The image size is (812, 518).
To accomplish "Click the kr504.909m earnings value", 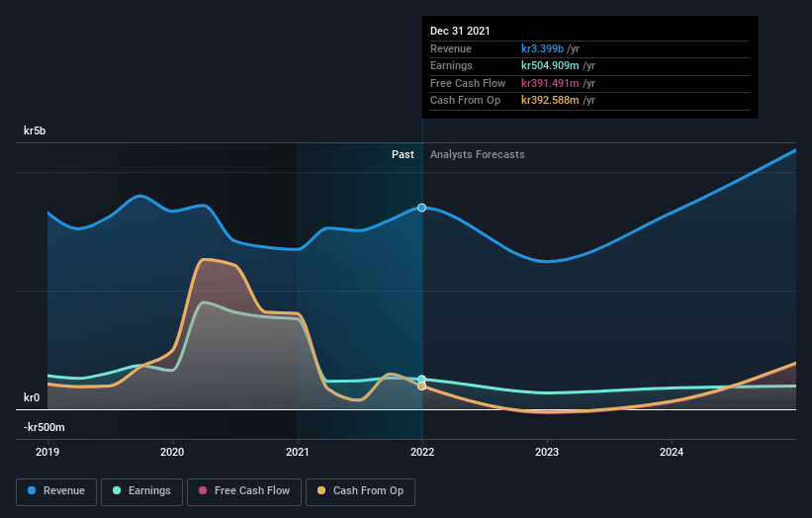I will tap(550, 65).
